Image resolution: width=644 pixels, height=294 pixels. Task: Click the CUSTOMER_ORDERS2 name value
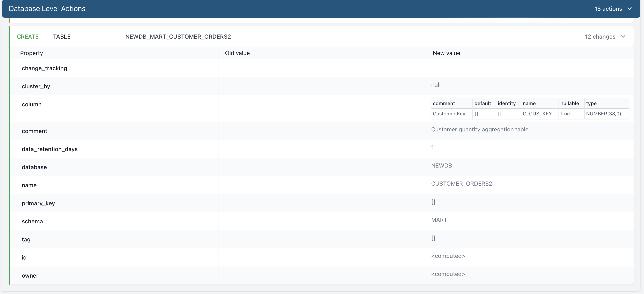(x=462, y=184)
